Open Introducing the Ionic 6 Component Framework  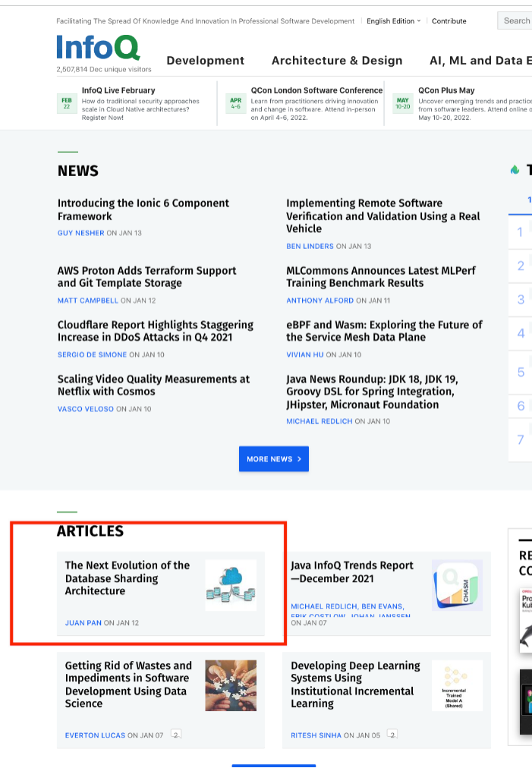tap(143, 209)
